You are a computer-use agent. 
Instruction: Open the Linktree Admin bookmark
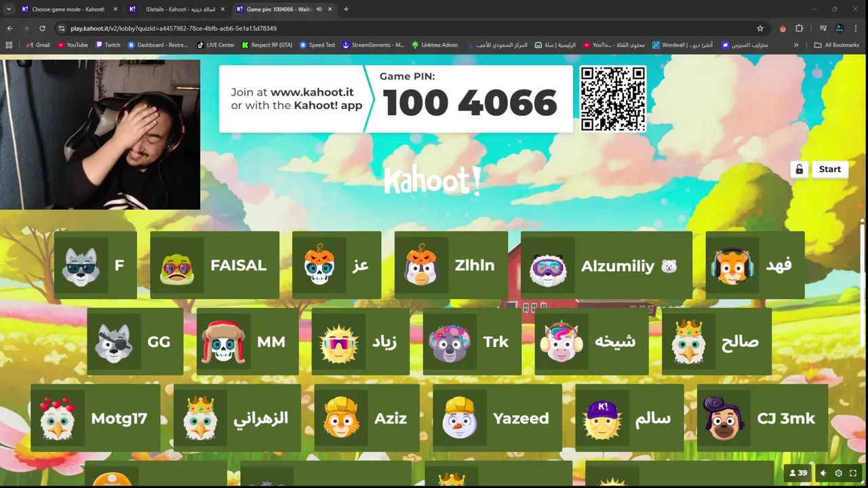tap(435, 45)
